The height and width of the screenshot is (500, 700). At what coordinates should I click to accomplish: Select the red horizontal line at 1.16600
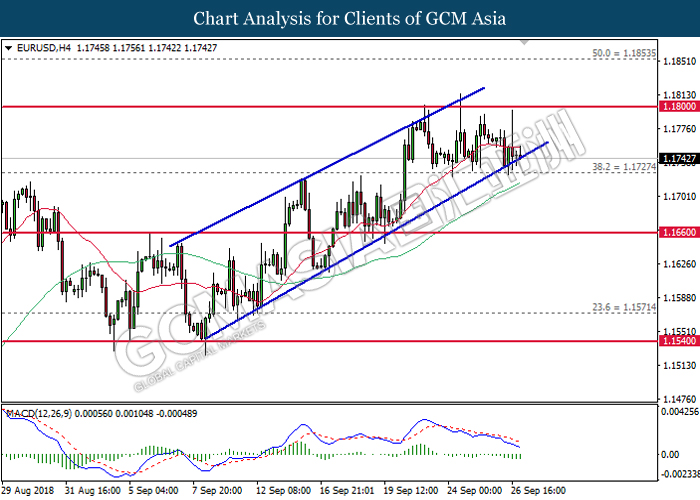click(x=300, y=232)
